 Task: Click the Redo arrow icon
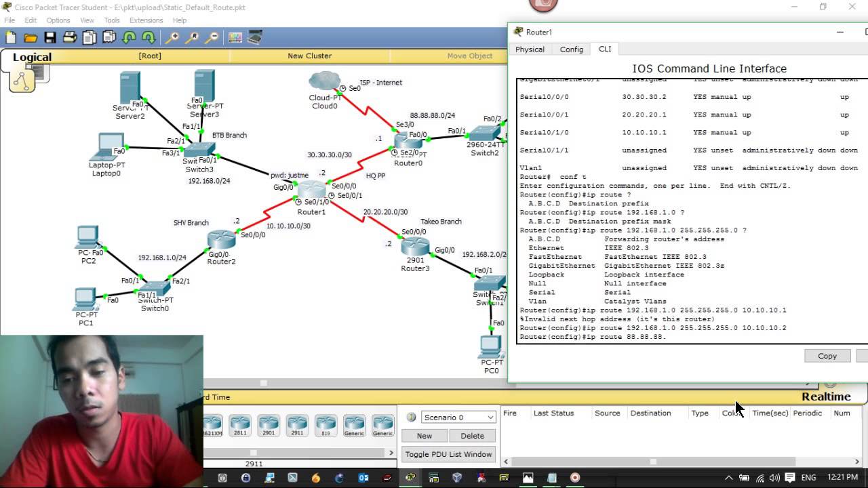(148, 38)
